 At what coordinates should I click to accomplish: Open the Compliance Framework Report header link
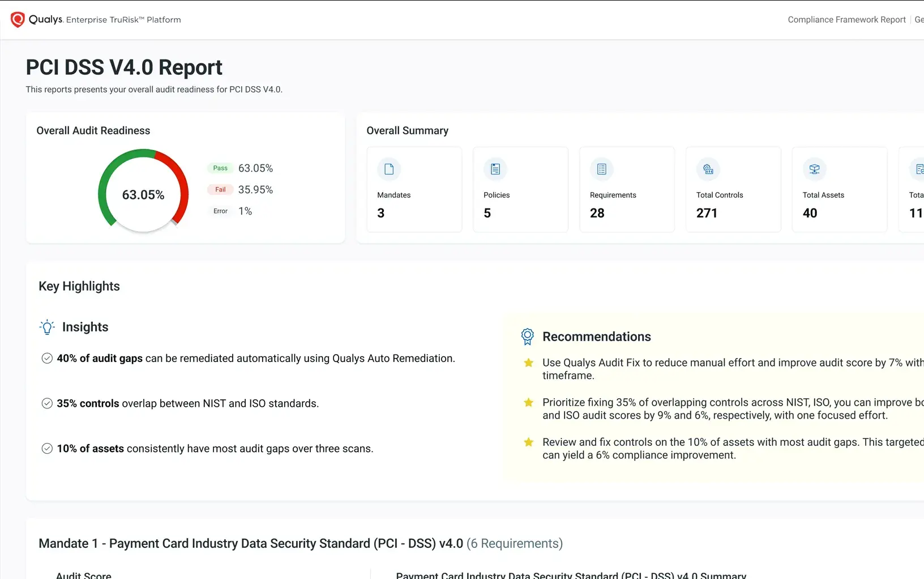click(846, 20)
